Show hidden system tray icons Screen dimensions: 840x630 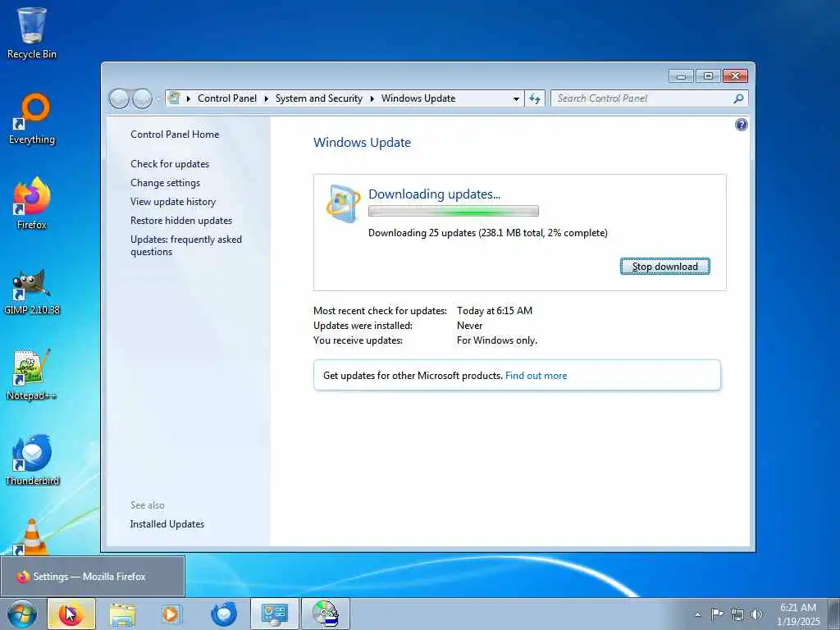point(697,614)
